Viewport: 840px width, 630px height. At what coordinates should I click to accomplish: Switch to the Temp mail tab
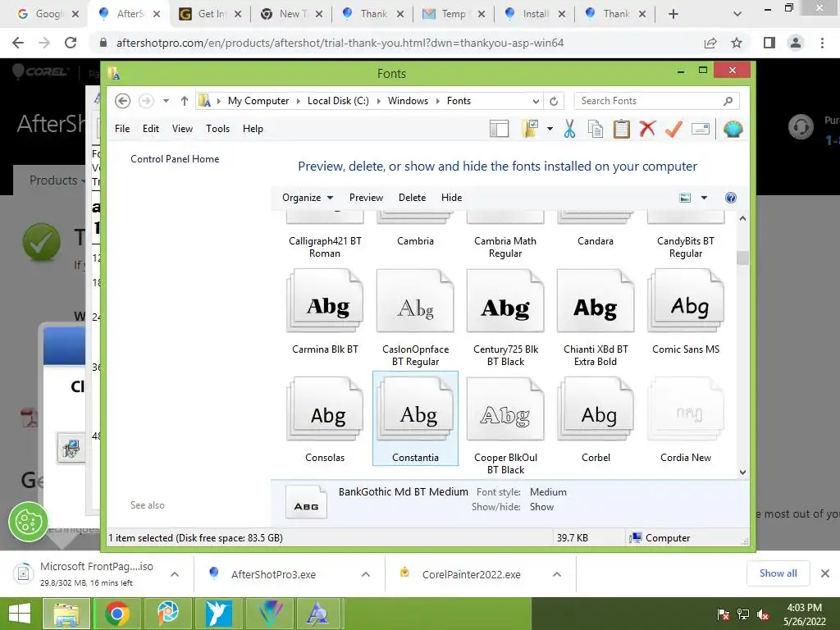[453, 14]
